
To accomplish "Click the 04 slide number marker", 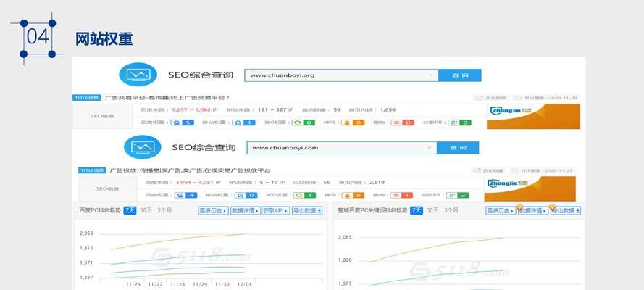I will pos(38,36).
